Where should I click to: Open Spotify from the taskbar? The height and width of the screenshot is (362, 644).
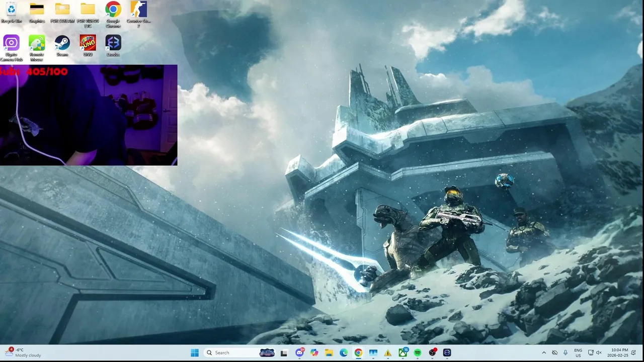(x=418, y=352)
